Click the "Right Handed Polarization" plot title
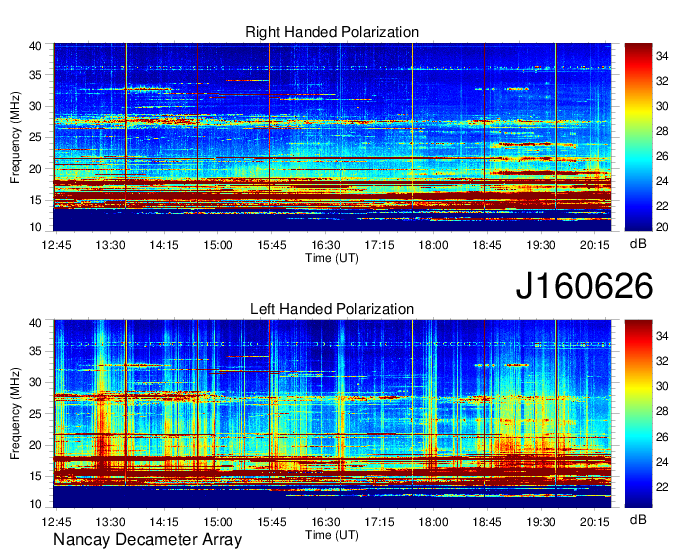Image resolution: width=680 pixels, height=552 pixels. click(x=332, y=32)
